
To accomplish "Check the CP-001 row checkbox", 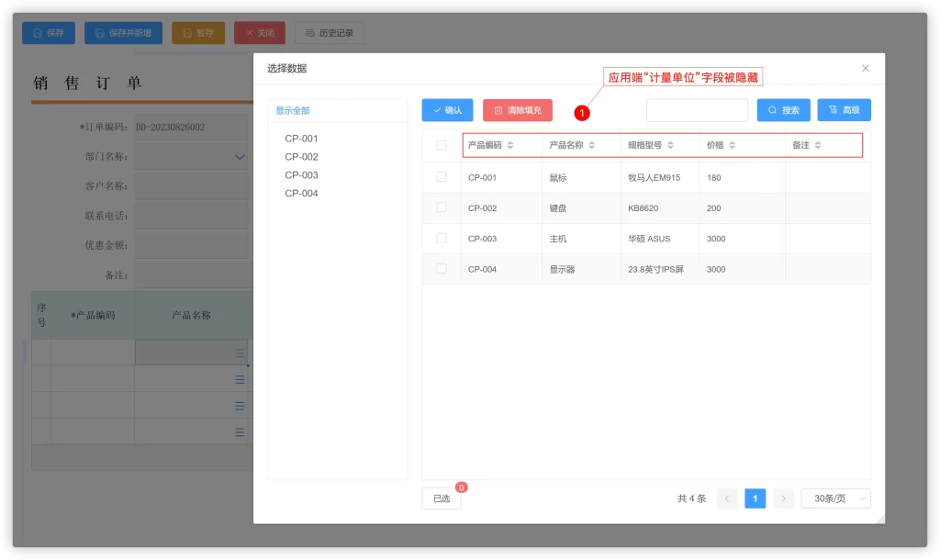I will point(442,177).
